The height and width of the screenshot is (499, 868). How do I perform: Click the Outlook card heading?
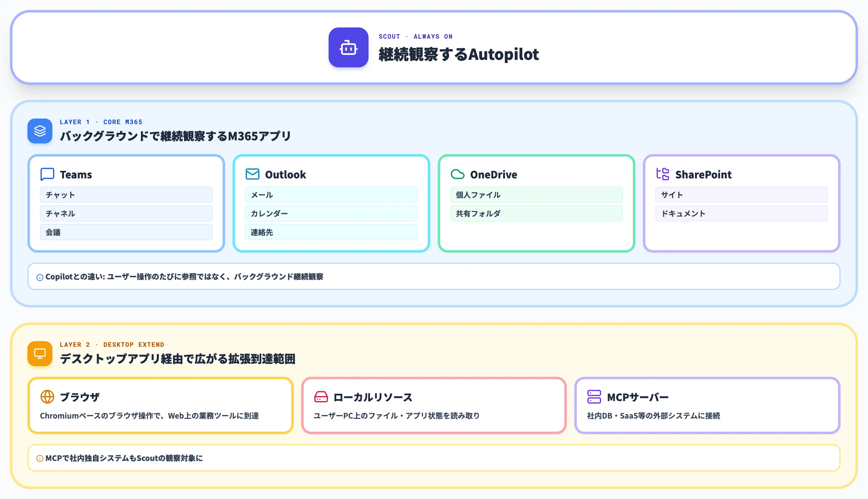click(x=285, y=174)
